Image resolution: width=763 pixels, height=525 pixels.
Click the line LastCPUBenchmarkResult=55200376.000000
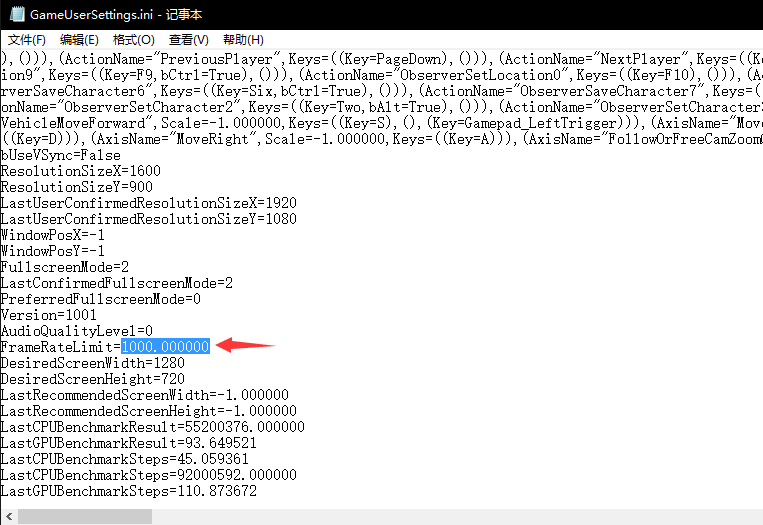[152, 427]
